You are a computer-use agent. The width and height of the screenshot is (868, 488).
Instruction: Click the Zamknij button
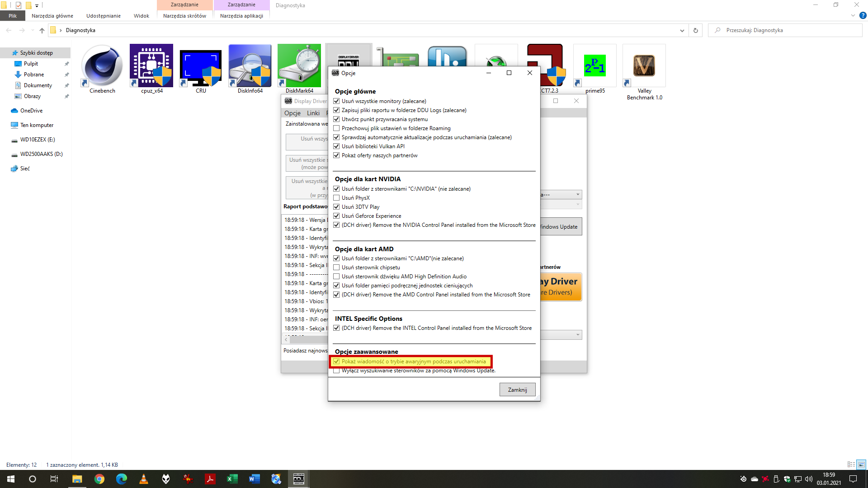click(x=517, y=389)
